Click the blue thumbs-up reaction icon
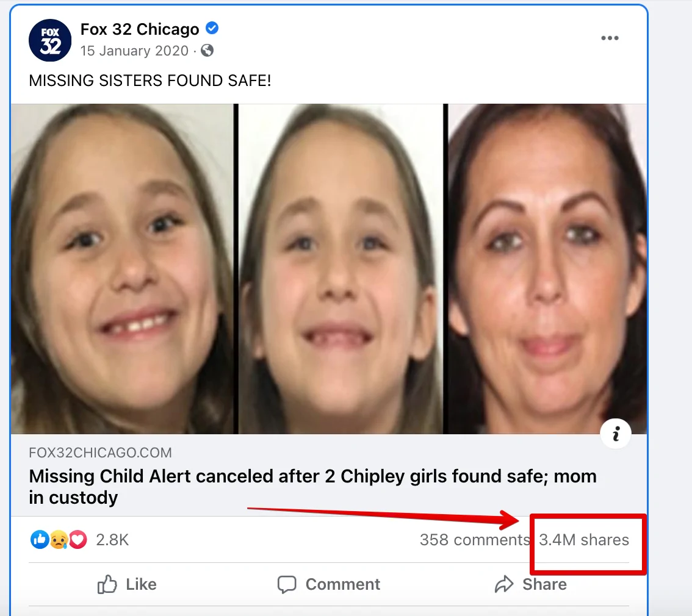 tap(40, 539)
